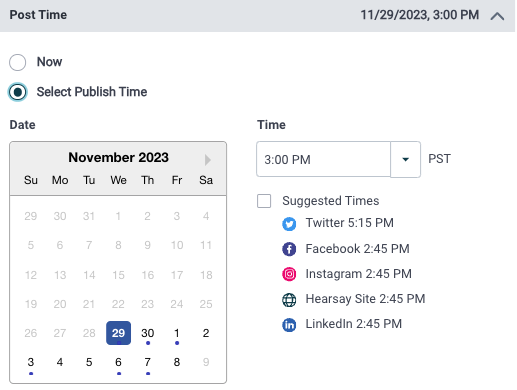Collapse the Post Time section chevron
The width and height of the screenshot is (517, 390).
pos(497,16)
